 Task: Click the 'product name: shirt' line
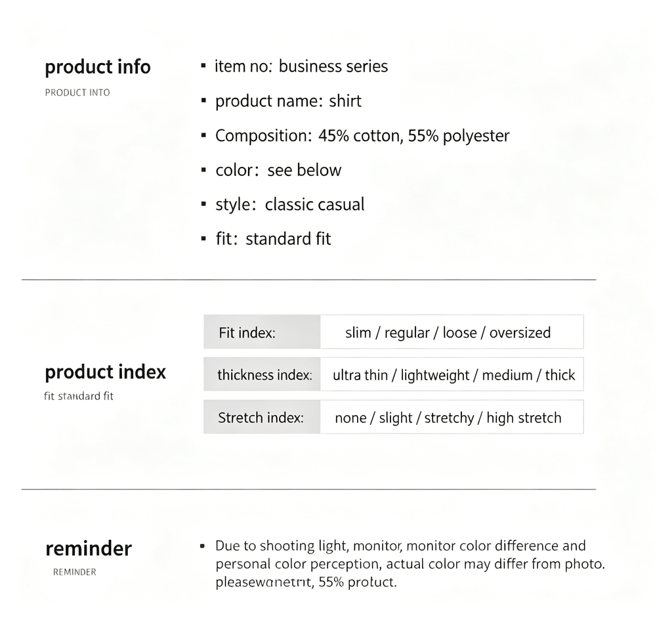coord(288,101)
